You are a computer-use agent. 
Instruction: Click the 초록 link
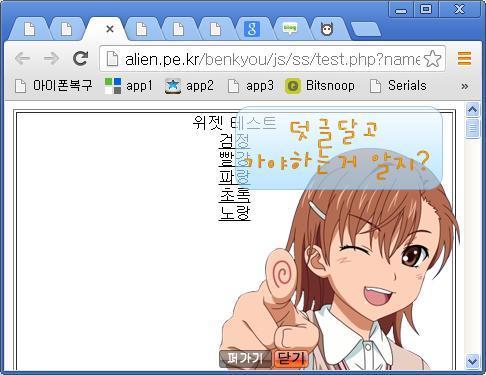(x=234, y=195)
